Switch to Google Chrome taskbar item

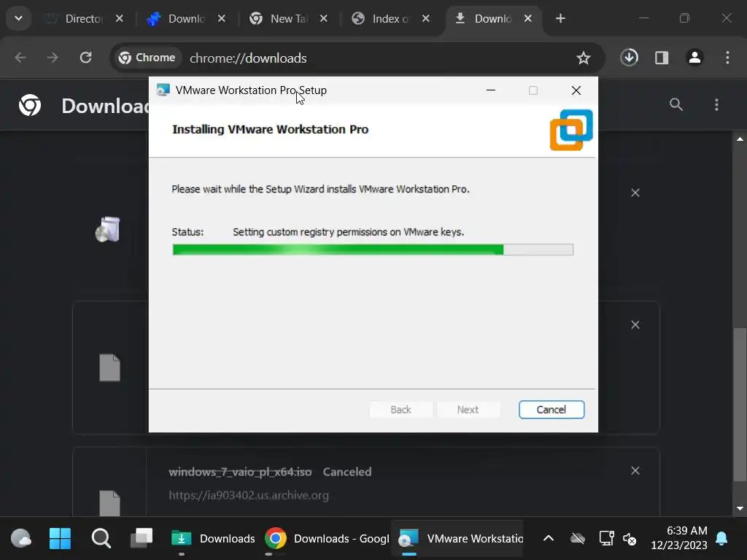click(327, 539)
